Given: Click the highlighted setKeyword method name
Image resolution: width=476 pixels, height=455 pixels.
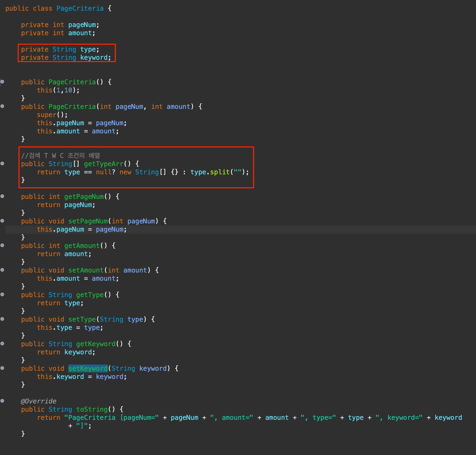Looking at the screenshot, I should click(x=88, y=368).
